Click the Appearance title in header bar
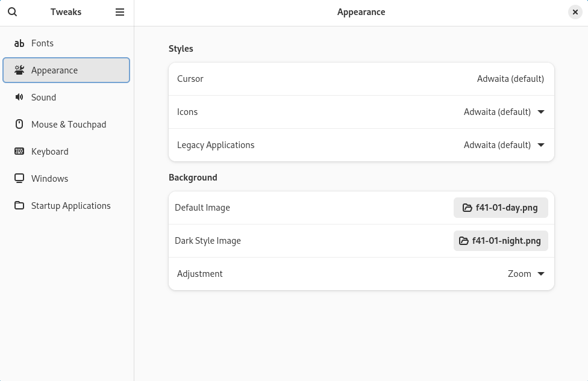Viewport: 588px width, 381px height. click(361, 12)
